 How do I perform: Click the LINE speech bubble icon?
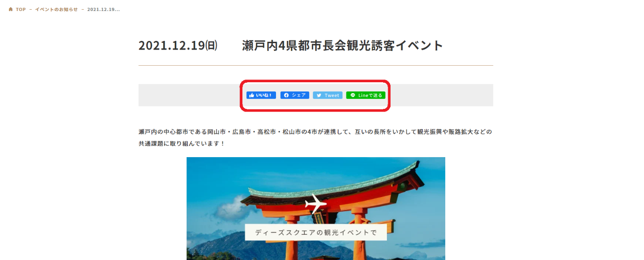coord(353,96)
